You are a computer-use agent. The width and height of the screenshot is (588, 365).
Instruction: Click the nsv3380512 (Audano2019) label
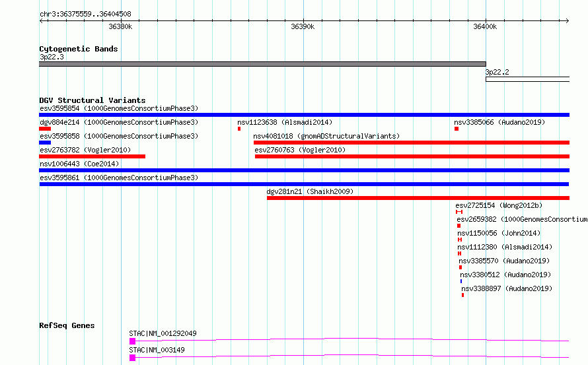505,275
